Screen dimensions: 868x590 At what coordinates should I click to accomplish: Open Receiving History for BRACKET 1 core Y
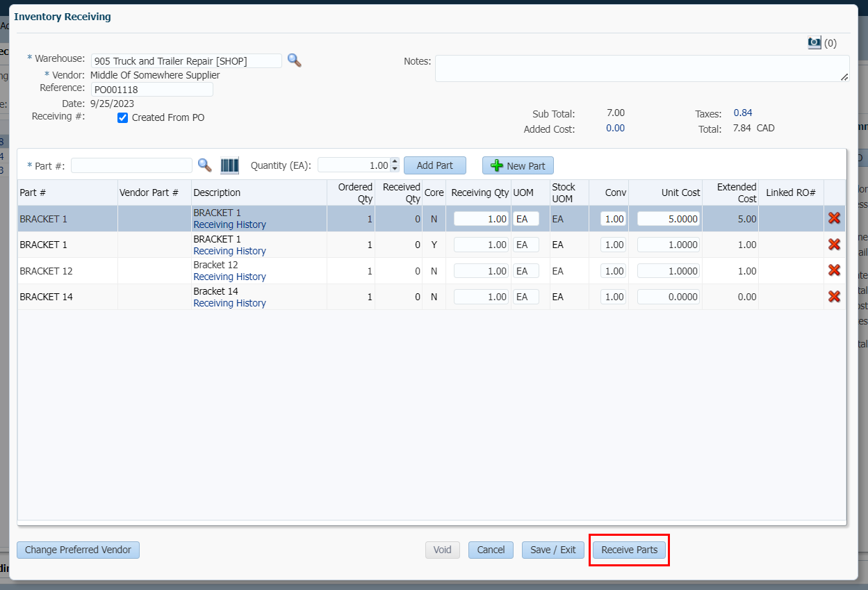point(229,251)
